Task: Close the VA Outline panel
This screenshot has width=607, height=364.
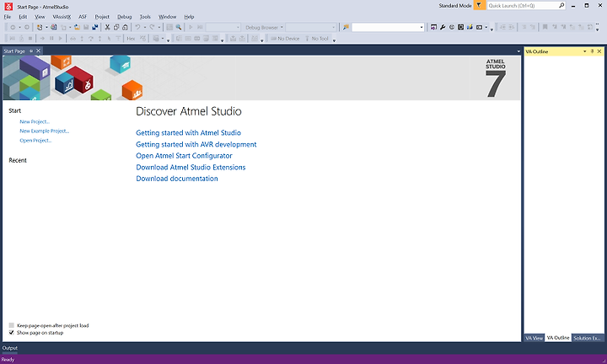Action: point(599,51)
